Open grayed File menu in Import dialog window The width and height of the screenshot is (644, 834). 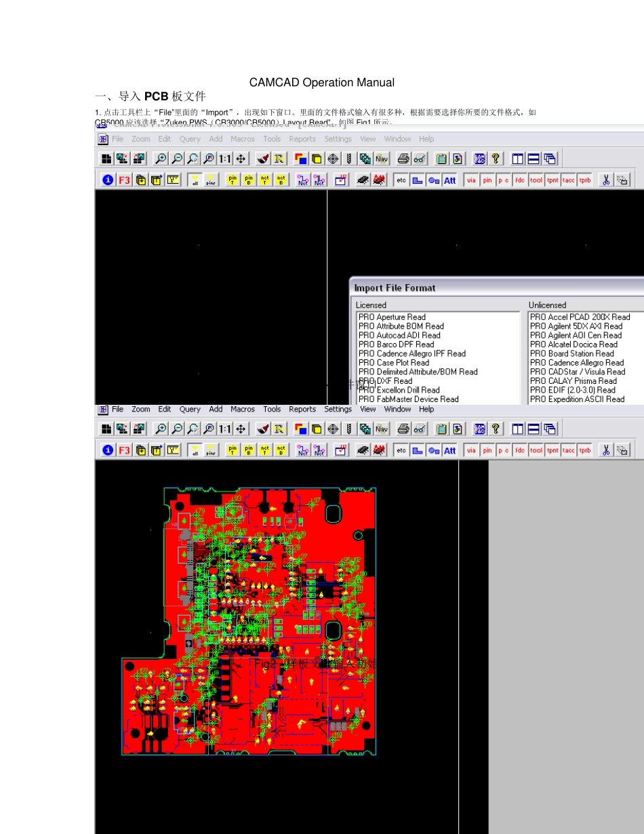[x=117, y=139]
